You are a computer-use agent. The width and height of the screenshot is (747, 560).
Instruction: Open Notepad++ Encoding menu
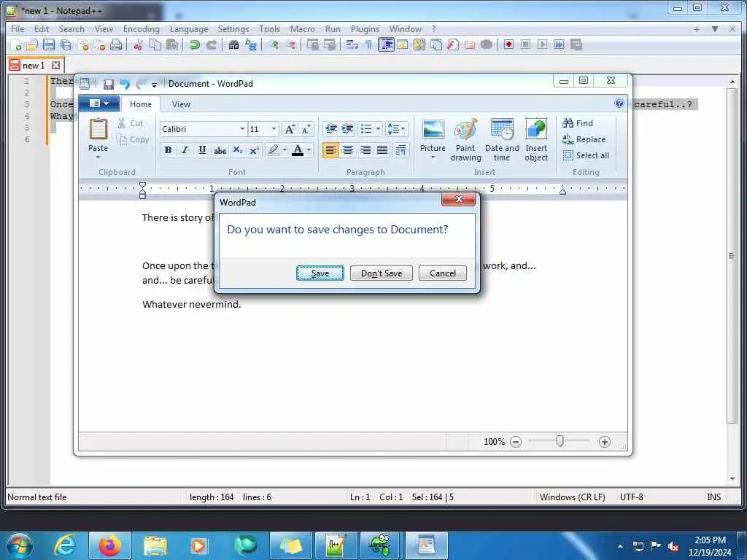pos(141,29)
